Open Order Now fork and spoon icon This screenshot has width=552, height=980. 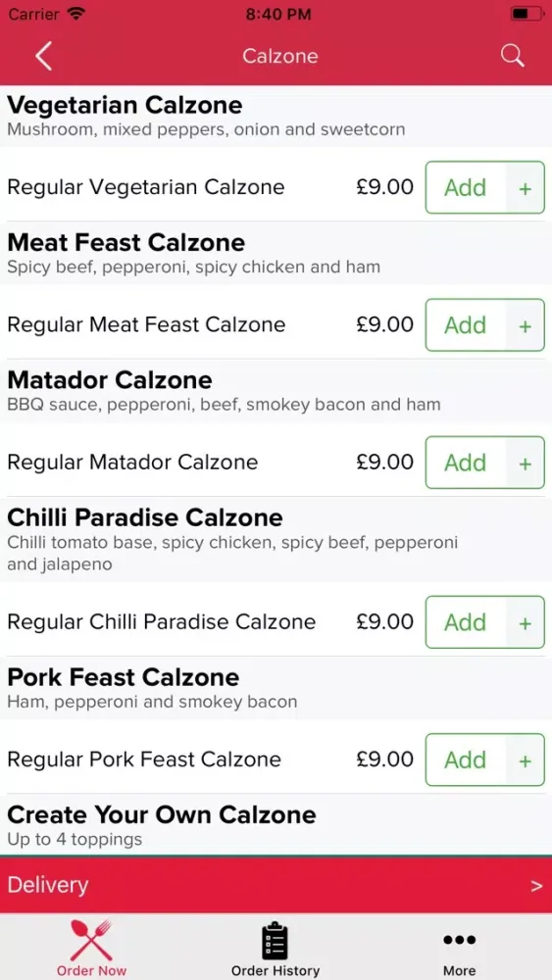coord(91,940)
